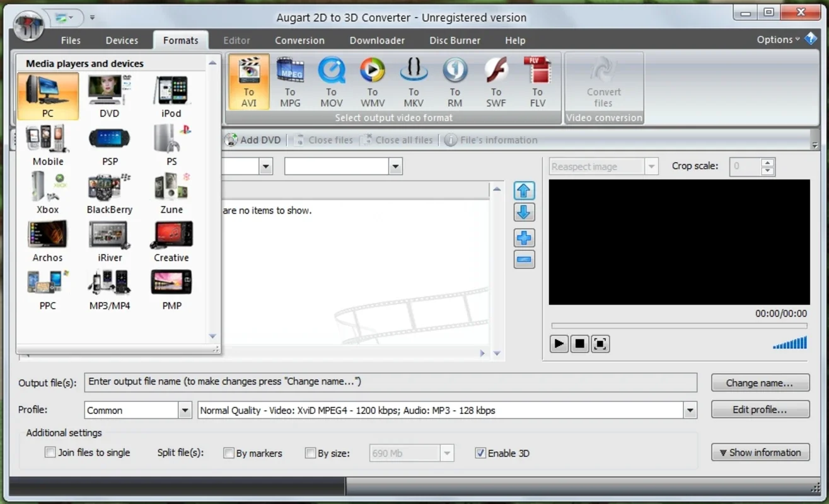This screenshot has width=829, height=504.
Task: Click the preview seek bar
Action: tap(679, 326)
